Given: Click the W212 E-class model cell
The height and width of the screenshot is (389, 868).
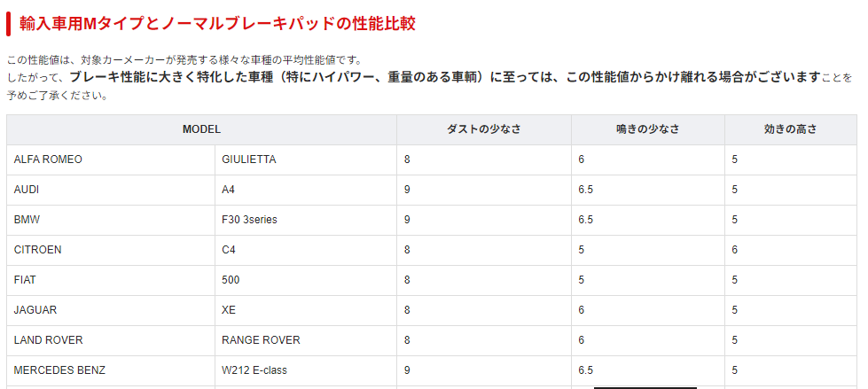Looking at the screenshot, I should click(x=254, y=370).
